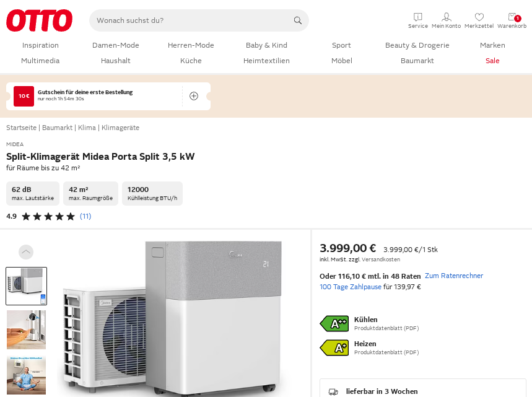532x397 pixels.
Task: Select first product thumbnail
Action: tap(26, 286)
